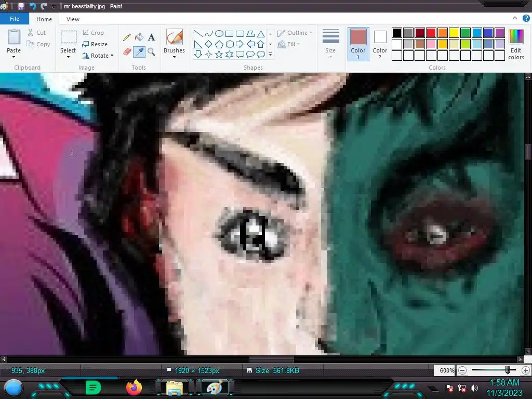532x399 pixels.
Task: Select the Fill with color bucket tool
Action: point(139,37)
